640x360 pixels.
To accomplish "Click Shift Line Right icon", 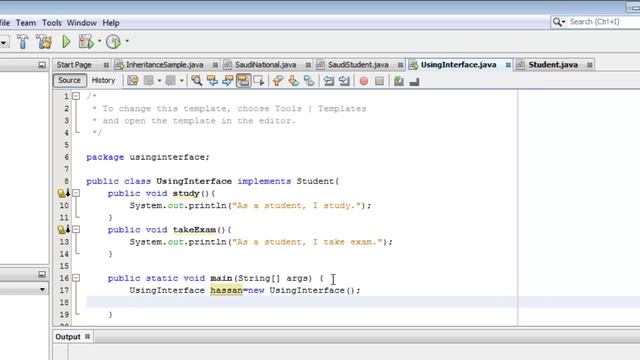I will 344,81.
